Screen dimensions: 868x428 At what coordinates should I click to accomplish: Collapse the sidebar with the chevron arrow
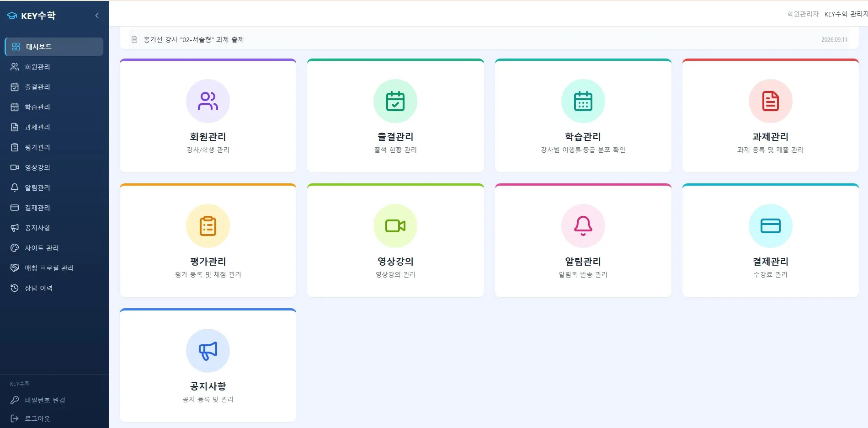point(97,16)
